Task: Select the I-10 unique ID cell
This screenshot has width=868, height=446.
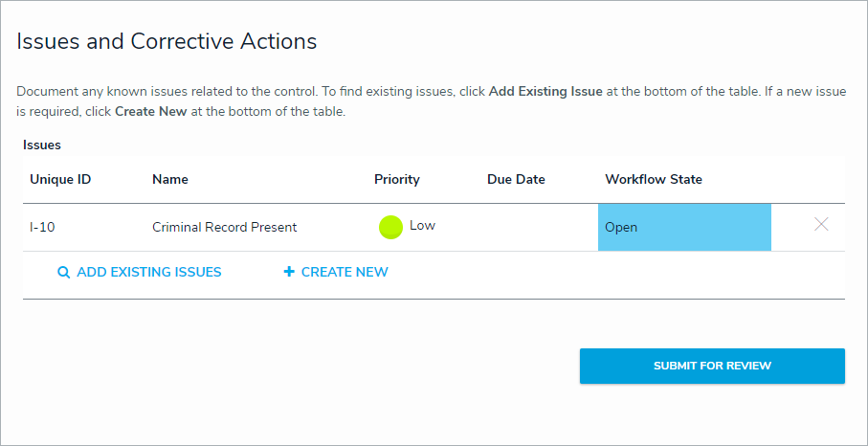Action: [43, 227]
